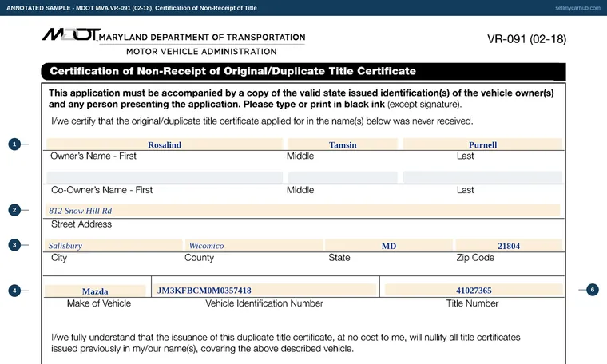Click the County field containing Wicomico
This screenshot has height=364, width=607.
point(254,245)
